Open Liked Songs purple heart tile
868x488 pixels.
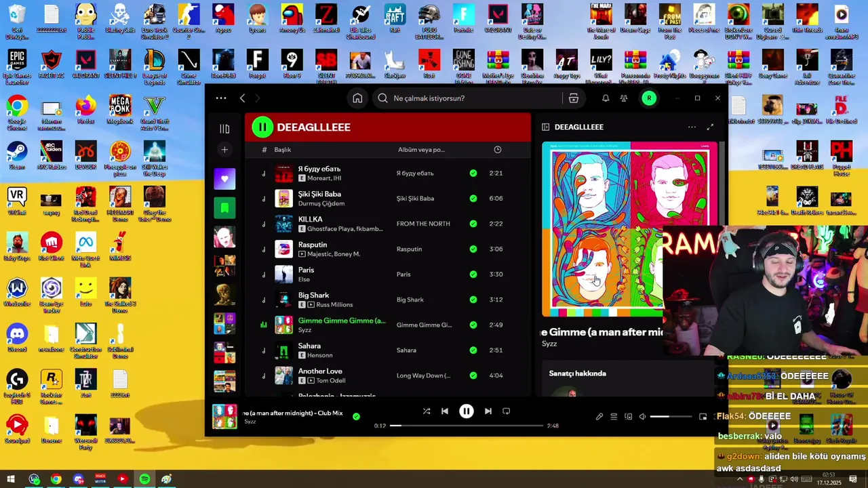(224, 179)
